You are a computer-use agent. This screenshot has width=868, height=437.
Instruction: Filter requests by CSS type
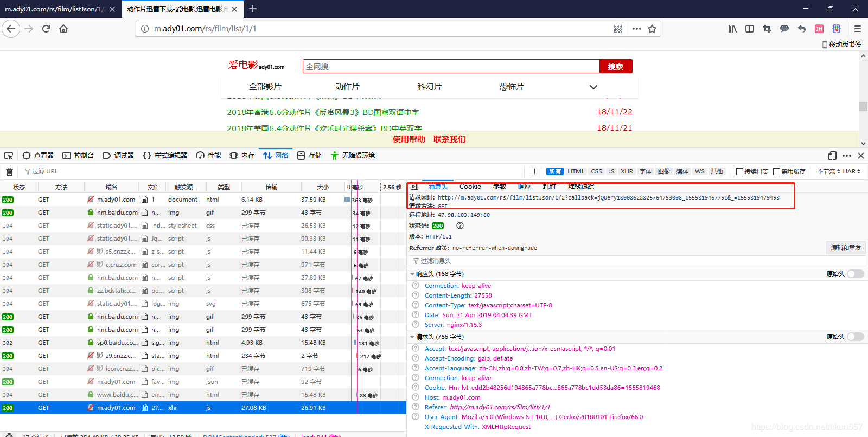tap(596, 171)
